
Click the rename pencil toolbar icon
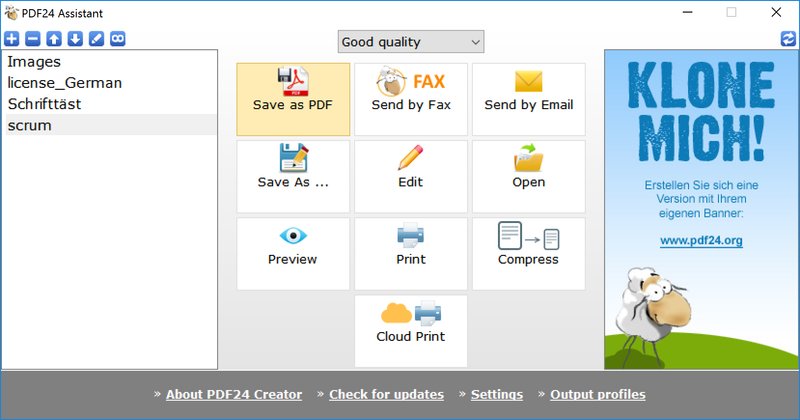point(96,39)
